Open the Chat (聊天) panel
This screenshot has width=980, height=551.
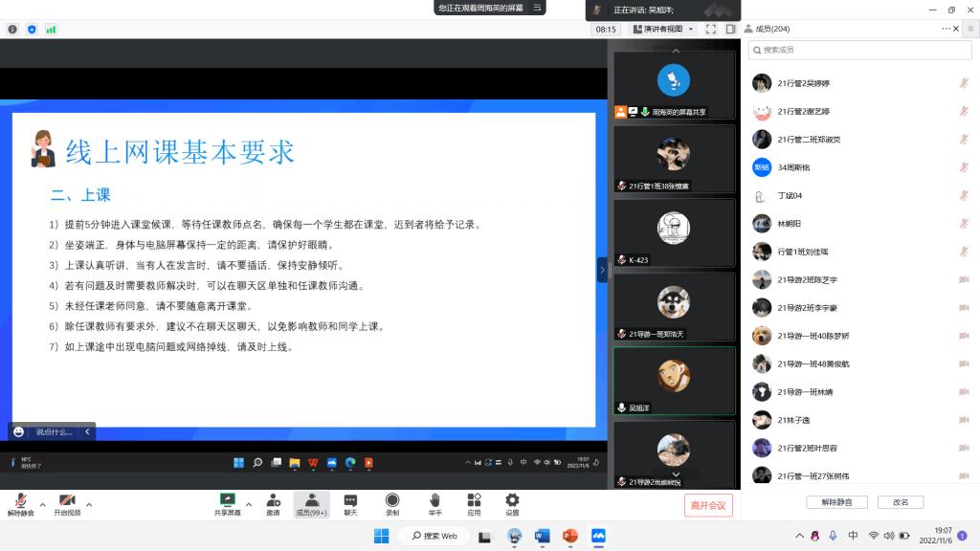(x=350, y=503)
